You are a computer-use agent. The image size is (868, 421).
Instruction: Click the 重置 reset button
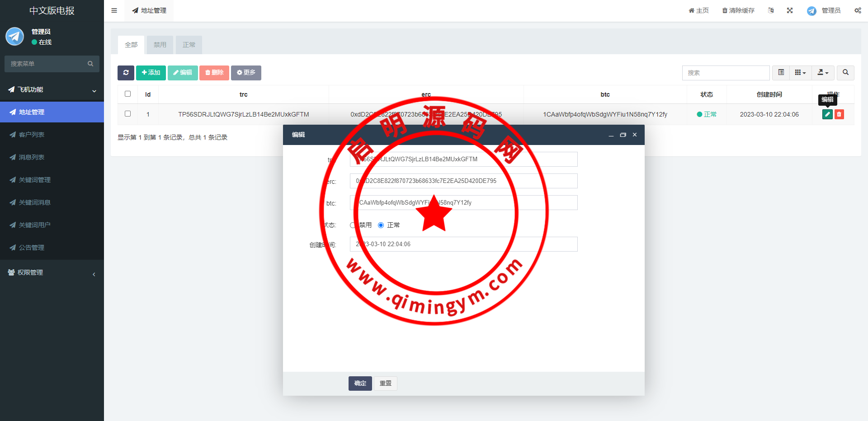(386, 384)
